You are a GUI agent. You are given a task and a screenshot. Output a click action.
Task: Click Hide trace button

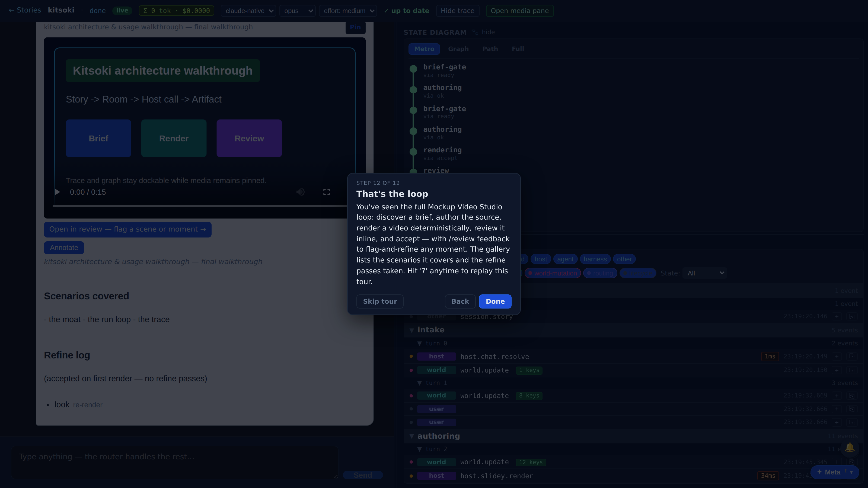point(457,11)
